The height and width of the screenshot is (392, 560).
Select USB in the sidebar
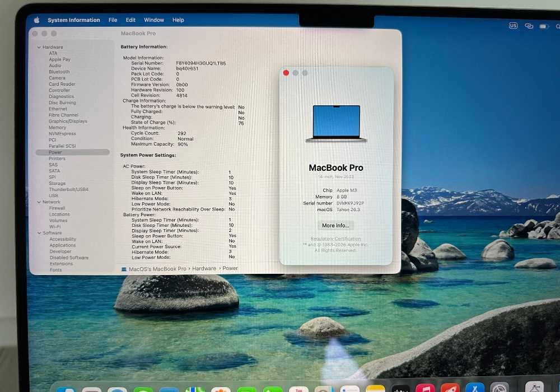click(x=54, y=195)
